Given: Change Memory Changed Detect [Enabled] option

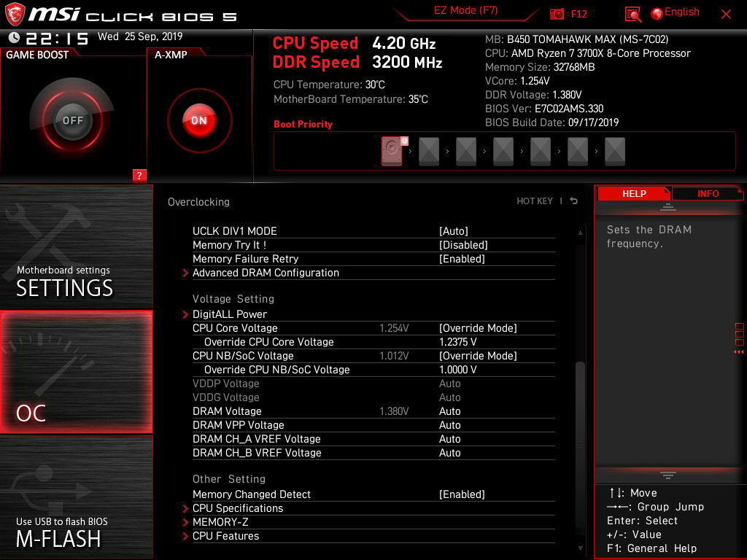Looking at the screenshot, I should point(462,494).
